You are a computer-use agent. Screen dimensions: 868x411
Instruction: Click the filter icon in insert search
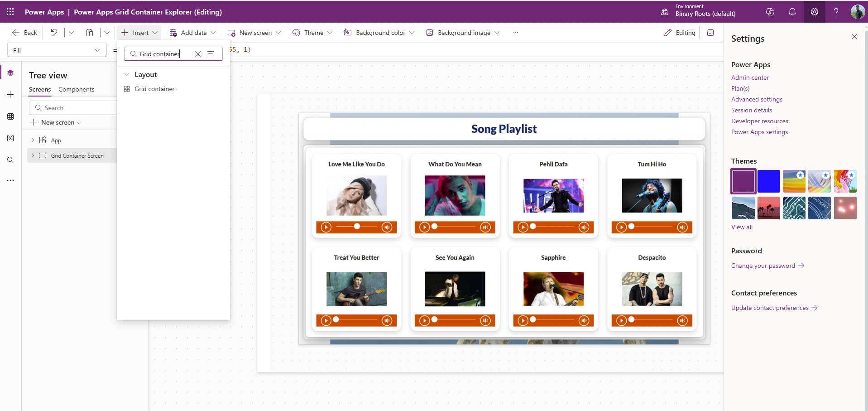(x=211, y=53)
